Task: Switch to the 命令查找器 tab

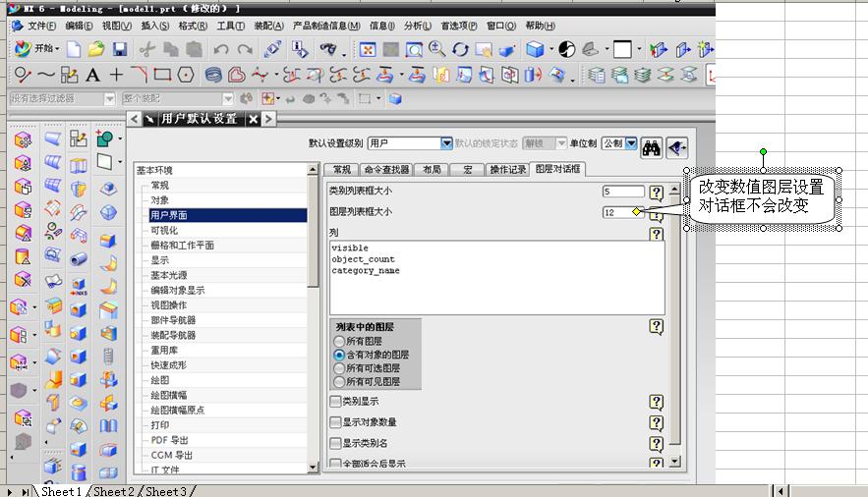Action: pyautogui.click(x=387, y=169)
